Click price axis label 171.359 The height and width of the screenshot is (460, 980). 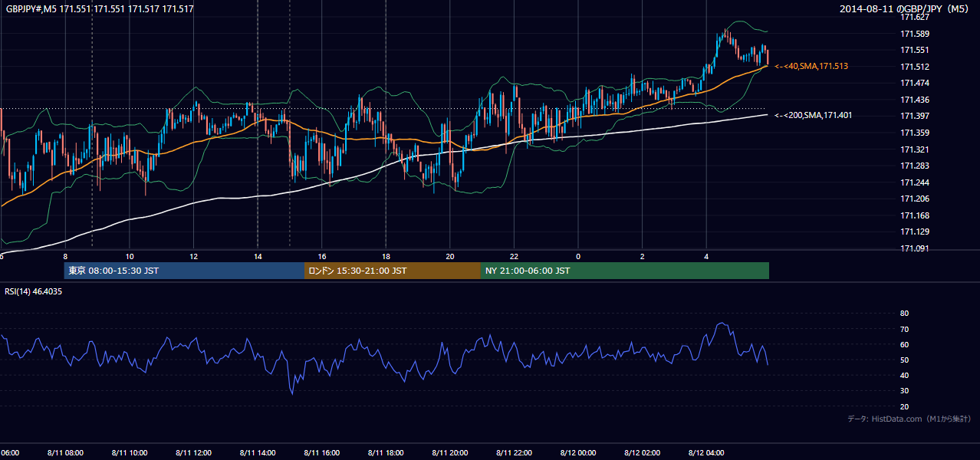[914, 133]
